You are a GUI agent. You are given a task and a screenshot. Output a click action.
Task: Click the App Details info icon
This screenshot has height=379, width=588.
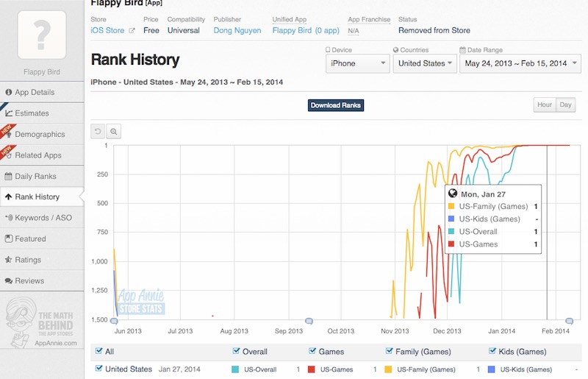(x=9, y=92)
